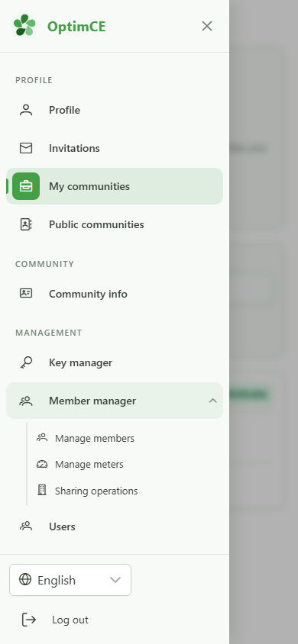The height and width of the screenshot is (644, 298).
Task: Click the Member manager people icon
Action: 26,401
